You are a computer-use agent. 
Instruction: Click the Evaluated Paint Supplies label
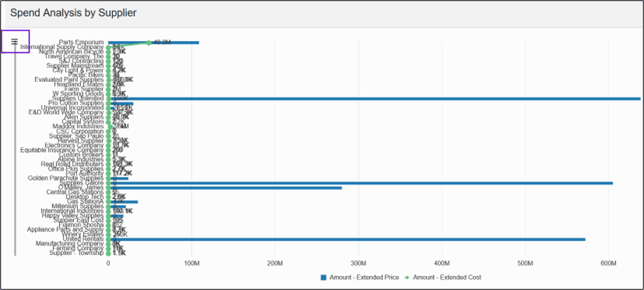pyautogui.click(x=69, y=80)
